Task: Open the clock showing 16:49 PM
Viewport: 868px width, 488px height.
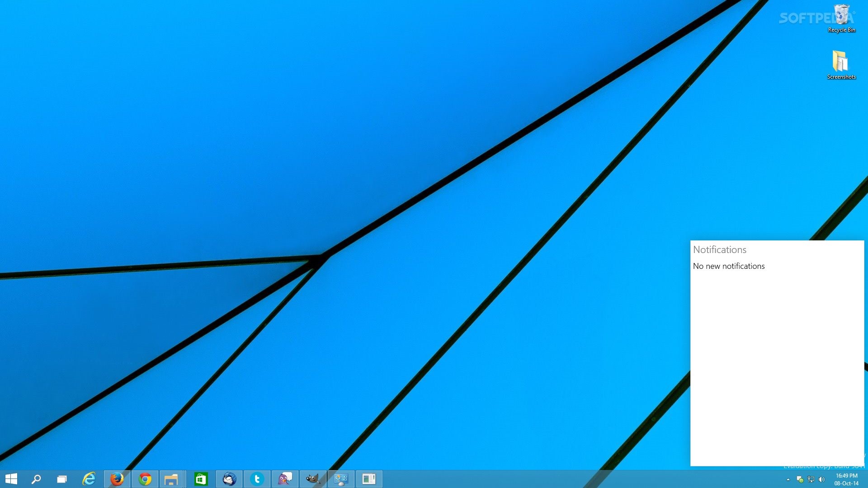Action: (846, 479)
